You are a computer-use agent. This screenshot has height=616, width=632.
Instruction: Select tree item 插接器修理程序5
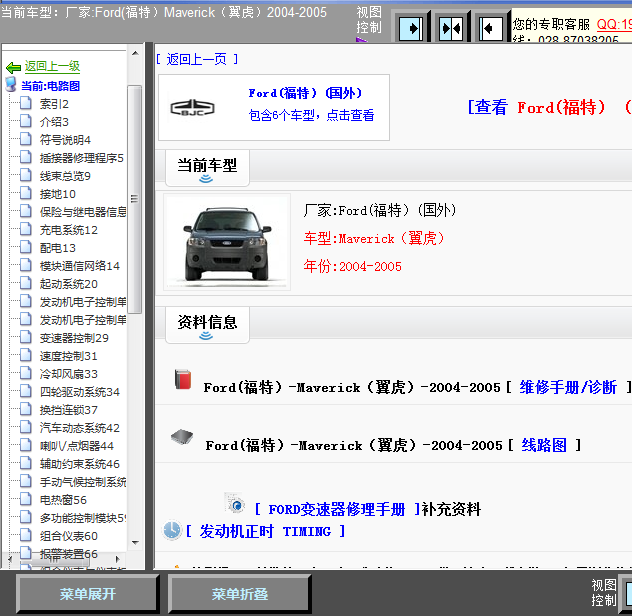pyautogui.click(x=81, y=158)
